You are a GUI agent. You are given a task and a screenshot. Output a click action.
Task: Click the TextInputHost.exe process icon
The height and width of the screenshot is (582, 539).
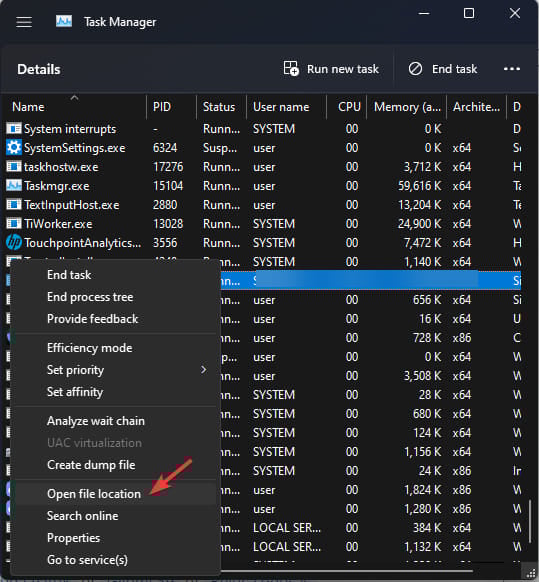pos(14,205)
